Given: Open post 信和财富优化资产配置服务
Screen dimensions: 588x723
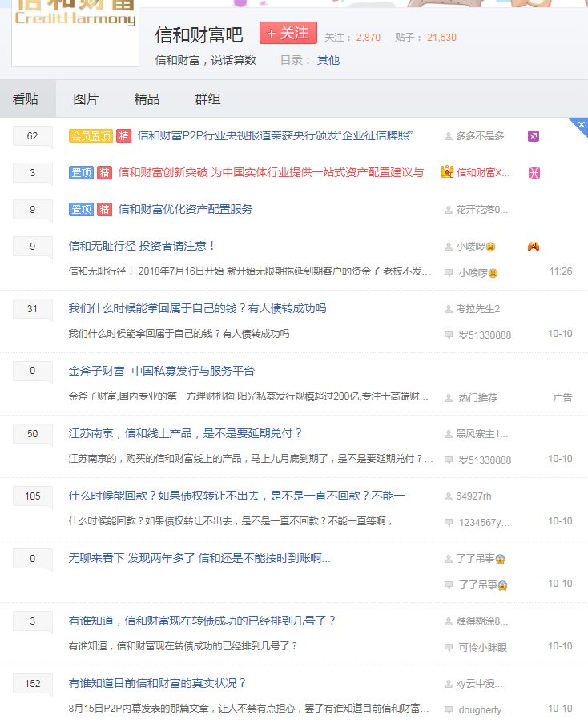Looking at the screenshot, I should click(x=185, y=209).
